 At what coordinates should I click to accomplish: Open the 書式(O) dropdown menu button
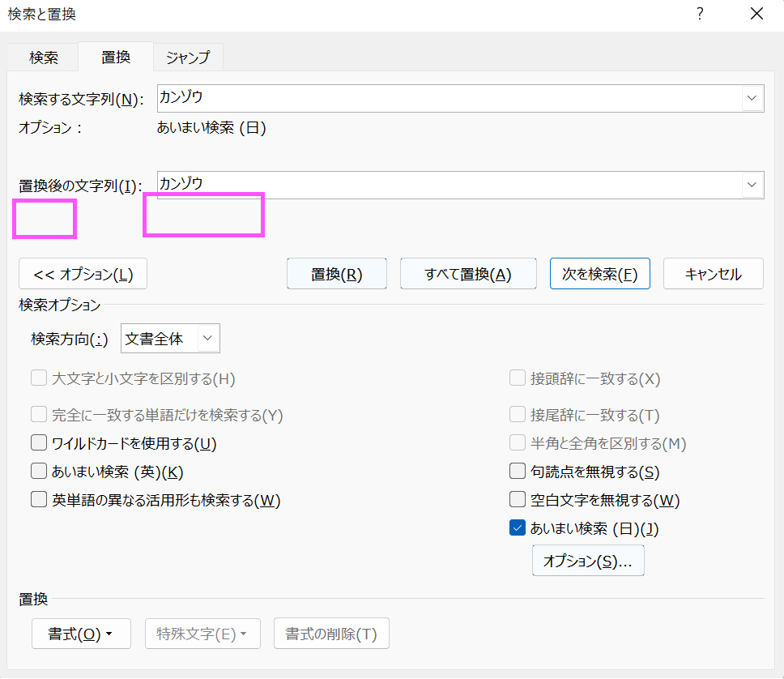coord(81,634)
